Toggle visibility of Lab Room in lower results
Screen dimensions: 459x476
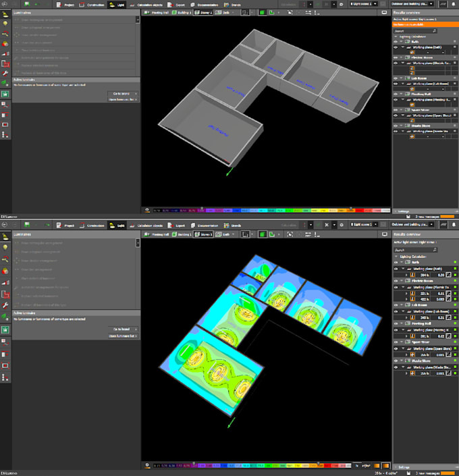pos(396,305)
